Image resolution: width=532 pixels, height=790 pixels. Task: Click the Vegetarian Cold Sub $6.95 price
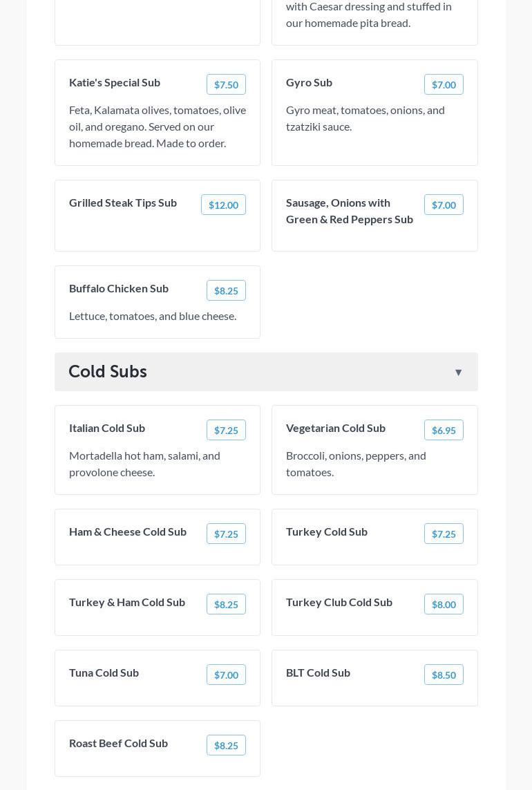coord(444,430)
